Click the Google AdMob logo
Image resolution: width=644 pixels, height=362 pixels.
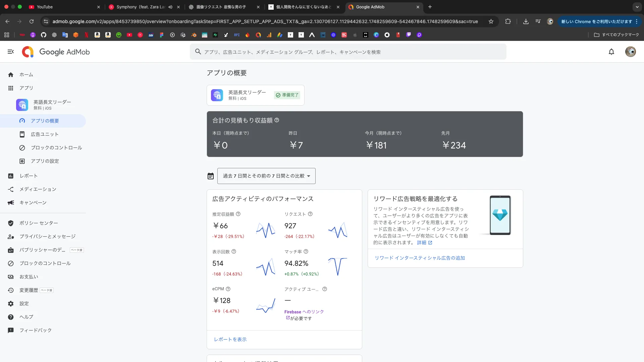(x=56, y=52)
